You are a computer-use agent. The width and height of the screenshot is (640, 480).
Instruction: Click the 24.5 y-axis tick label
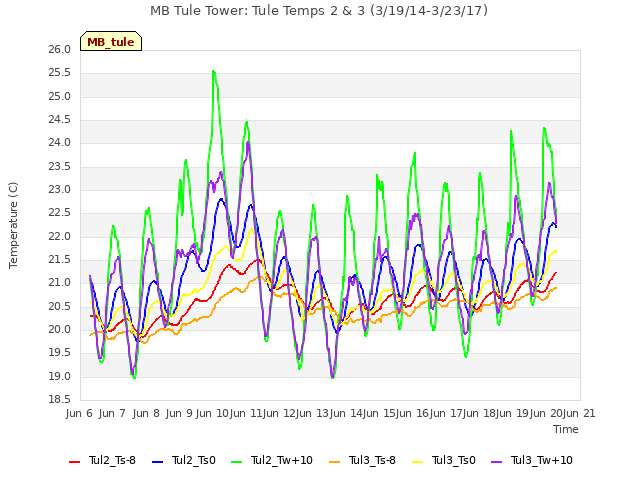tap(60, 120)
